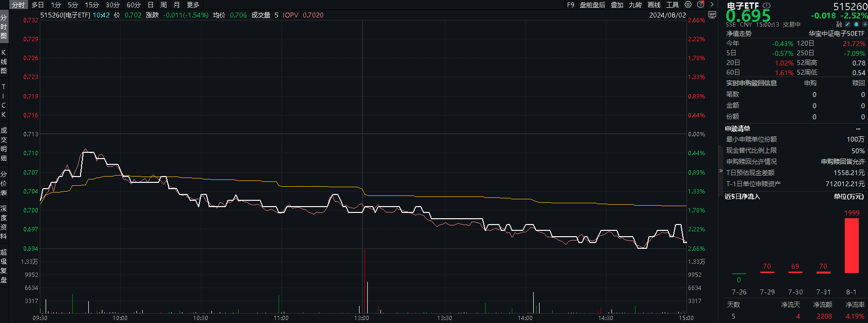This screenshot has width=868, height=323.
Task: Open the TICK sidebar tab
Action: point(4,100)
